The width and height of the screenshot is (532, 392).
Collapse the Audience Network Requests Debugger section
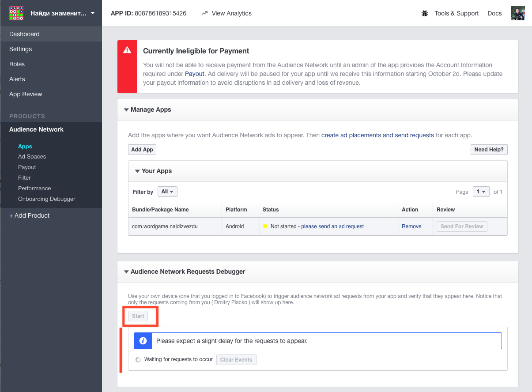[x=126, y=271]
